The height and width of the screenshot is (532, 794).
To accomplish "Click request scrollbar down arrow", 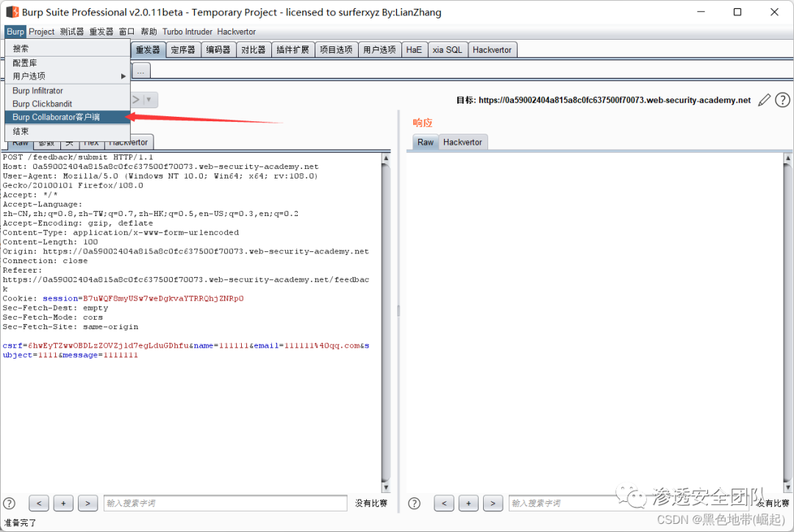I will (x=386, y=487).
